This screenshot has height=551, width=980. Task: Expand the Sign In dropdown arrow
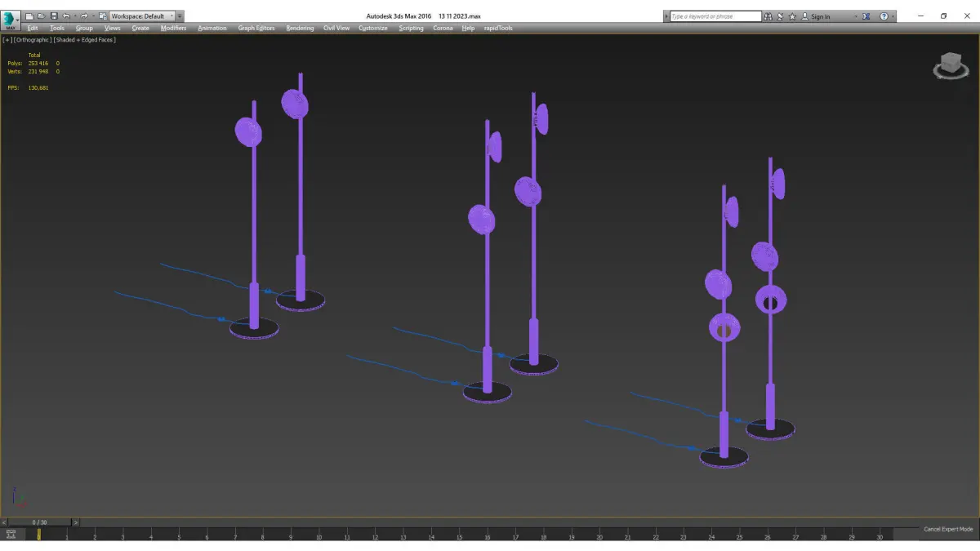point(856,16)
